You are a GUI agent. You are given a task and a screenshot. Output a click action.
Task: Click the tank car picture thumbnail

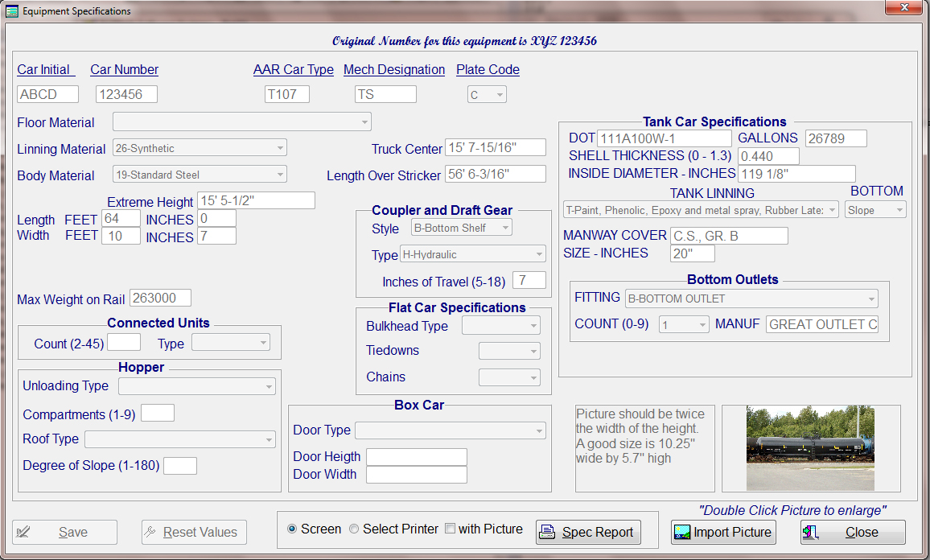810,448
